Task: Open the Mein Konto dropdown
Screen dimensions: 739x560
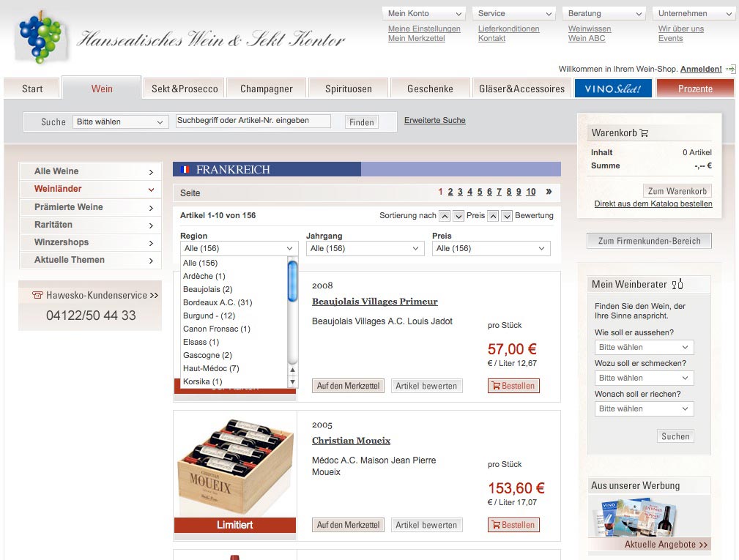Action: coord(424,14)
